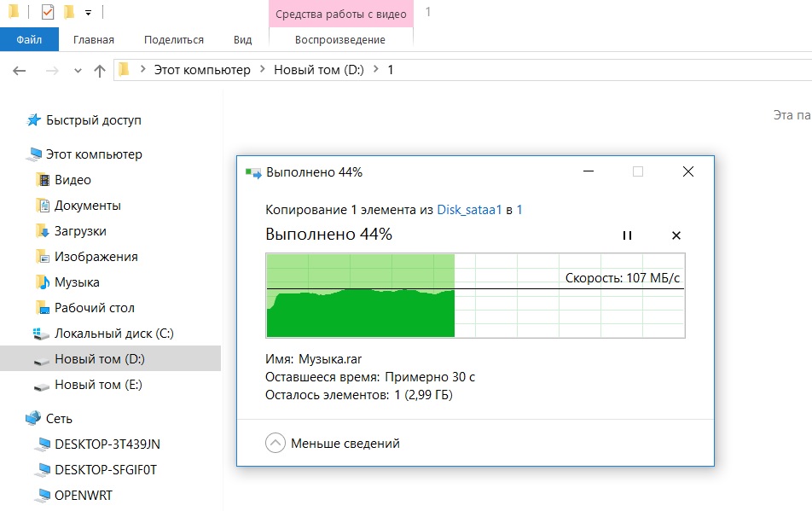
Task: Open recent locations dropdown arrow
Action: pyautogui.click(x=78, y=71)
